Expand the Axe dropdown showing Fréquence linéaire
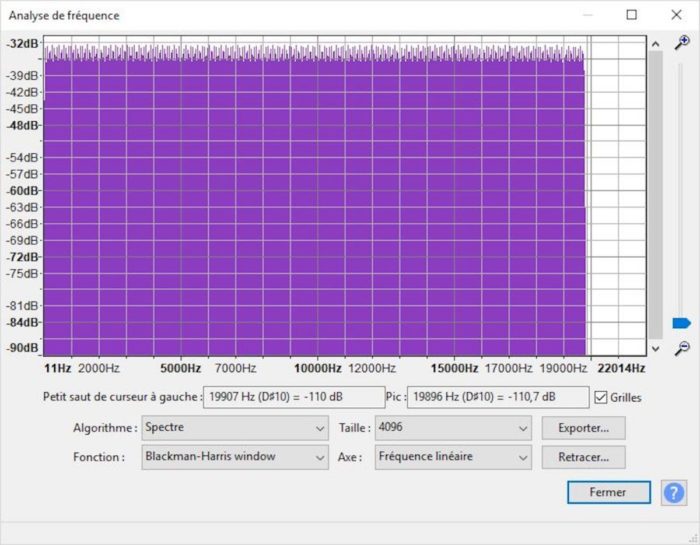Screen dimensions: 700x545 click(x=453, y=457)
